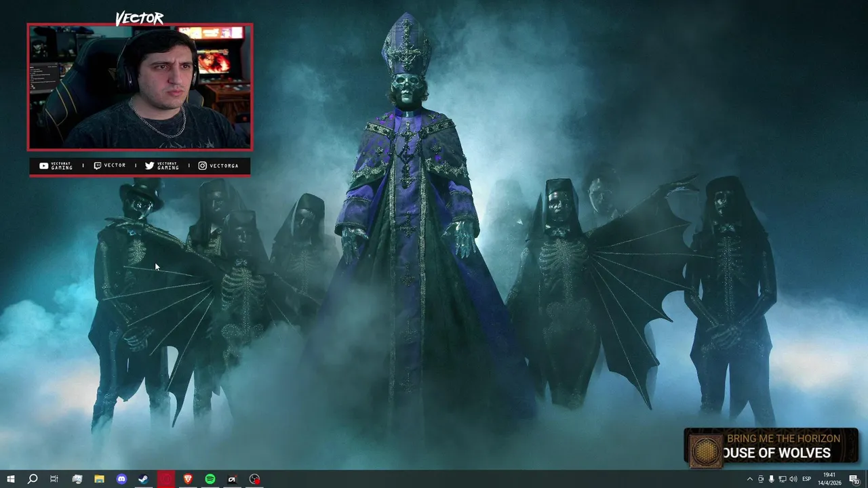Open the computer monitor app in taskbar

(x=77, y=479)
